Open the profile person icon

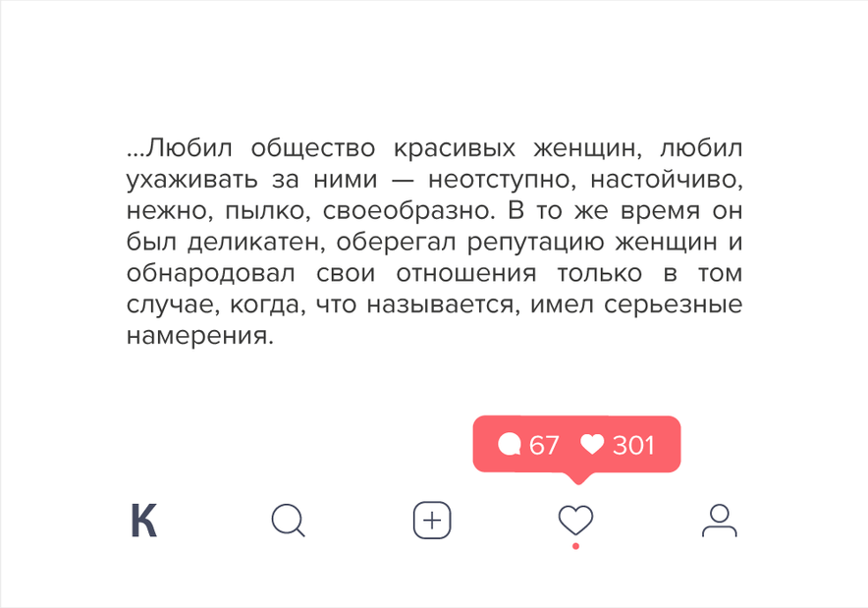click(719, 521)
